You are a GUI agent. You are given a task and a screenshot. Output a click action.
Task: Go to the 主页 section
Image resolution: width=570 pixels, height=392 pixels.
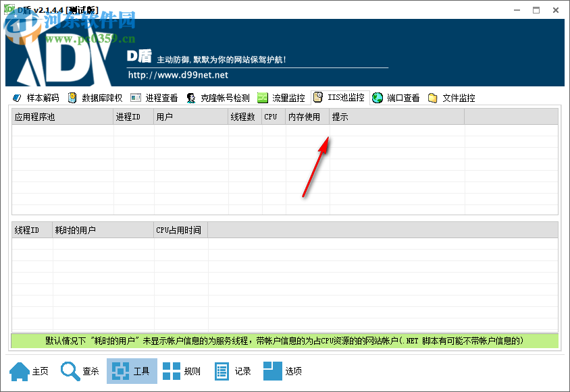point(30,371)
